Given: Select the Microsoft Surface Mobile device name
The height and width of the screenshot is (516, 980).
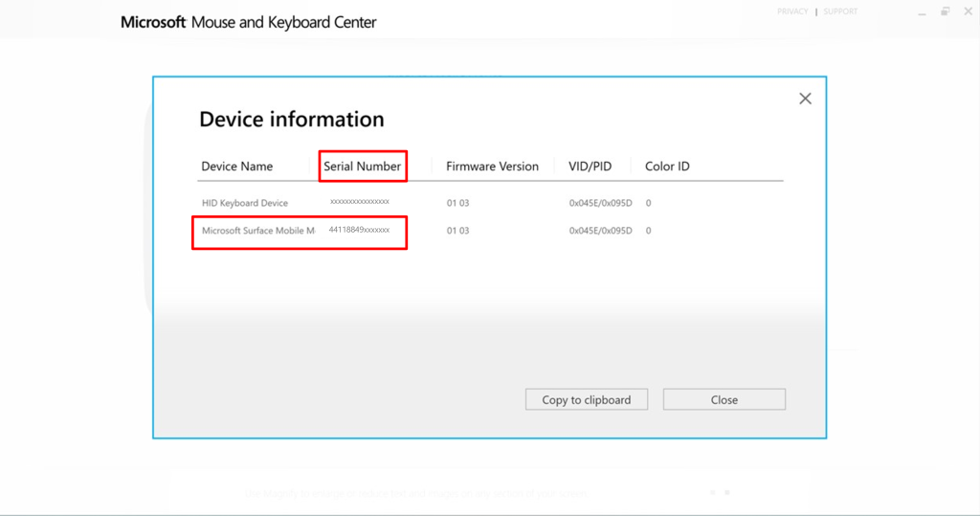Looking at the screenshot, I should tap(258, 230).
